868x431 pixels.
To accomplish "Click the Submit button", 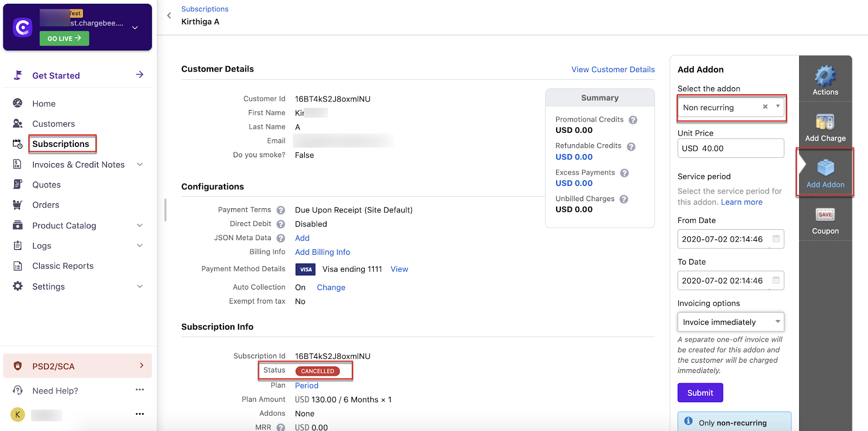I will pyautogui.click(x=700, y=393).
